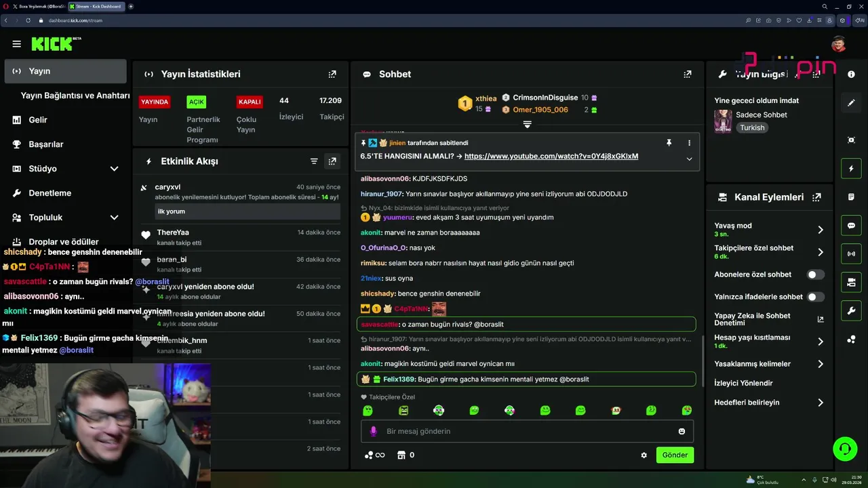Image resolution: width=868 pixels, height=488 pixels.
Task: Pop out the Etkinlik Akışı panel
Action: coord(332,161)
